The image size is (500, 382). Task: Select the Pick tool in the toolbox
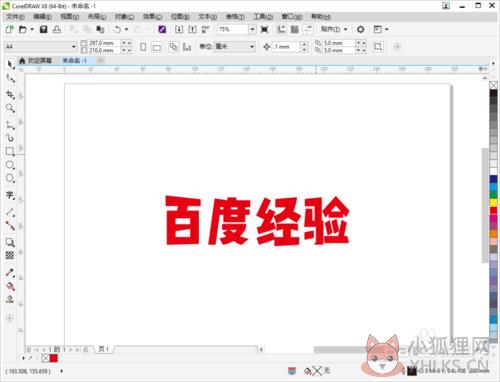[10, 64]
